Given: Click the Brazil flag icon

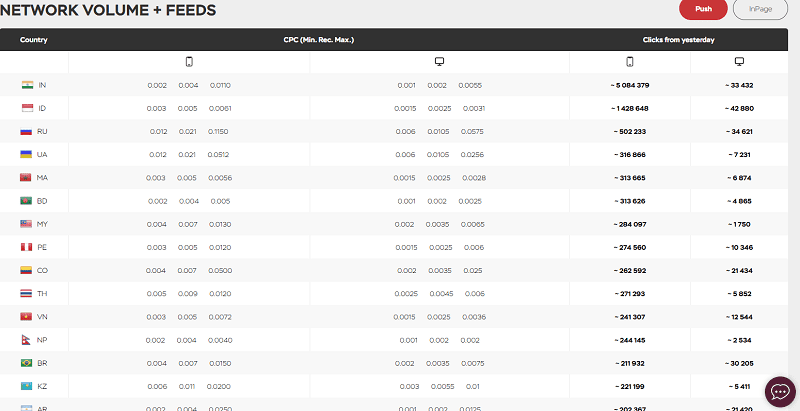Looking at the screenshot, I should (x=27, y=363).
